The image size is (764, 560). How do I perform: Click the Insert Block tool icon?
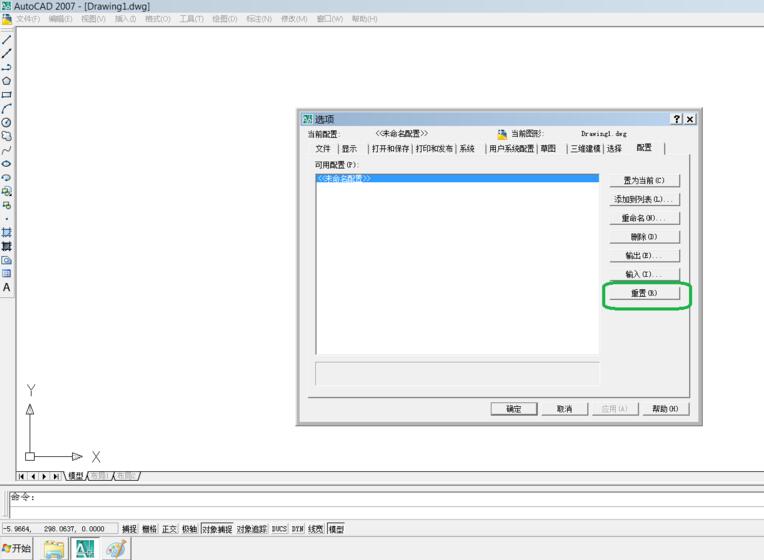(x=6, y=191)
